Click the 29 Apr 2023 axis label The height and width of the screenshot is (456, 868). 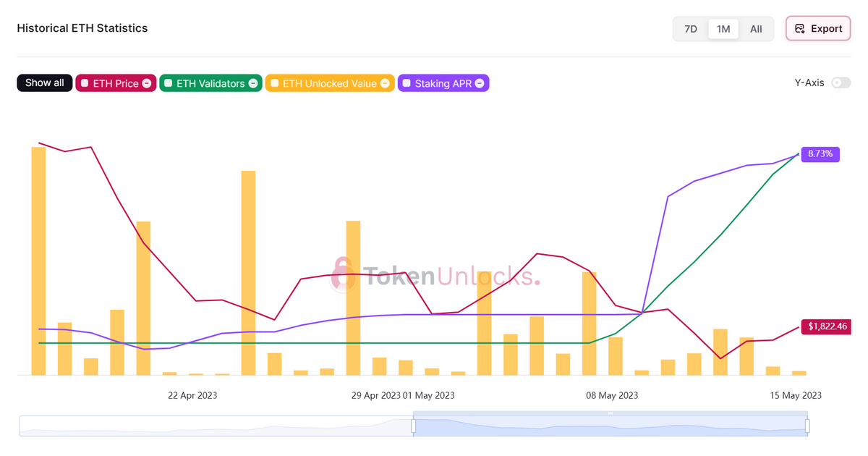coord(376,395)
